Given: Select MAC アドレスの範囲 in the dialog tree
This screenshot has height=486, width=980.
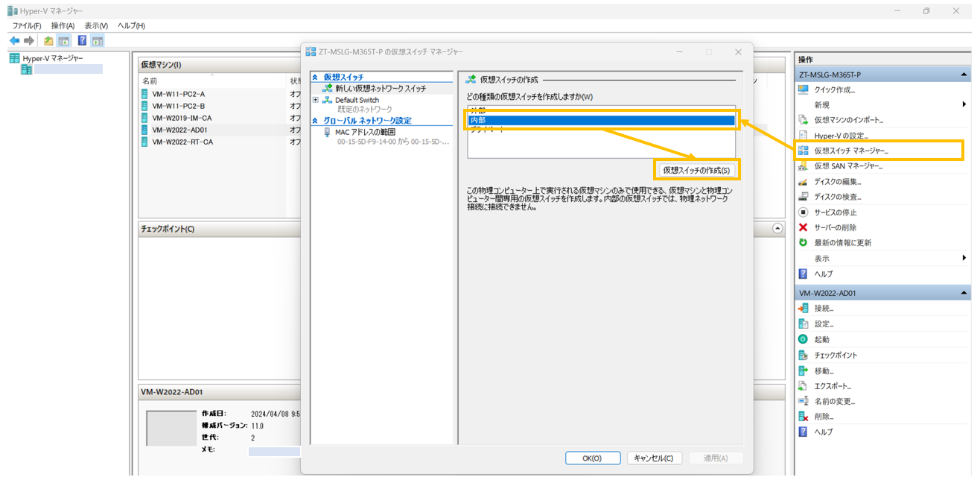Looking at the screenshot, I should [365, 132].
